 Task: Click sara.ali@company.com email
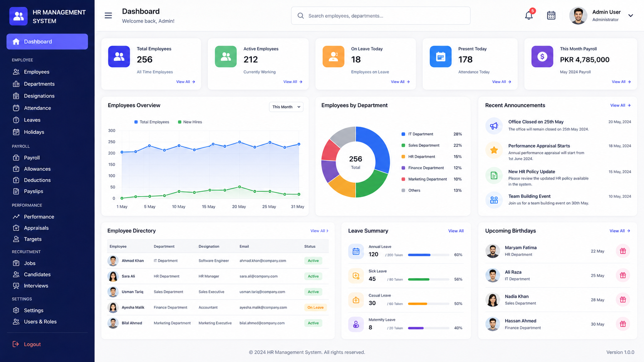coord(258,276)
